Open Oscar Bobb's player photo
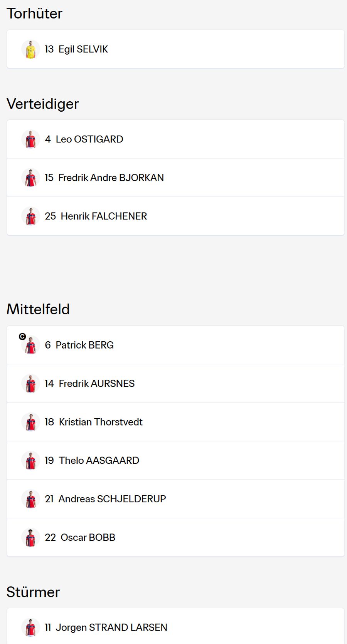This screenshot has width=347, height=644. coord(31,537)
